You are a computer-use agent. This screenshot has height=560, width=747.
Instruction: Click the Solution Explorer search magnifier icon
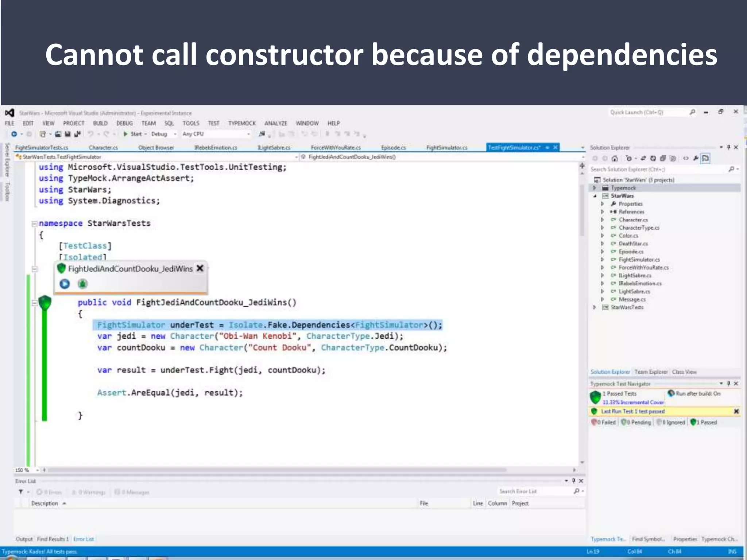[731, 169]
